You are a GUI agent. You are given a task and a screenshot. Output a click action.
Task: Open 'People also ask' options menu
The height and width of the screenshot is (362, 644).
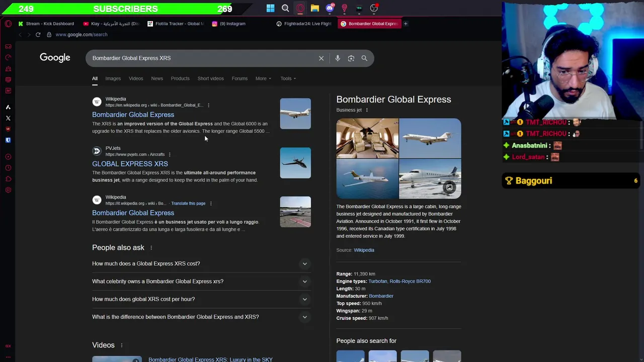[151, 248]
